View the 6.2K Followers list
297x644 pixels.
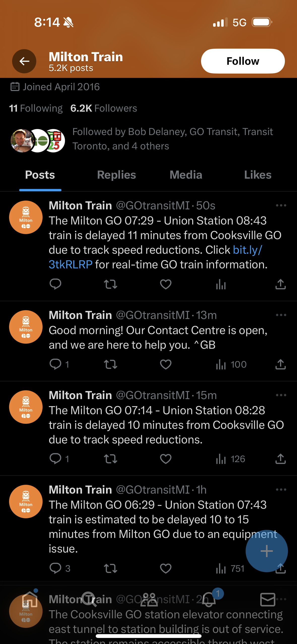coord(104,108)
